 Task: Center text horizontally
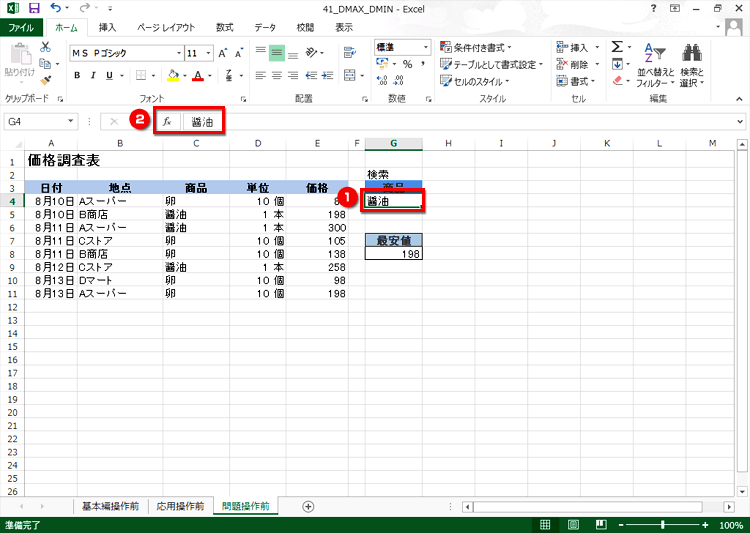277,76
